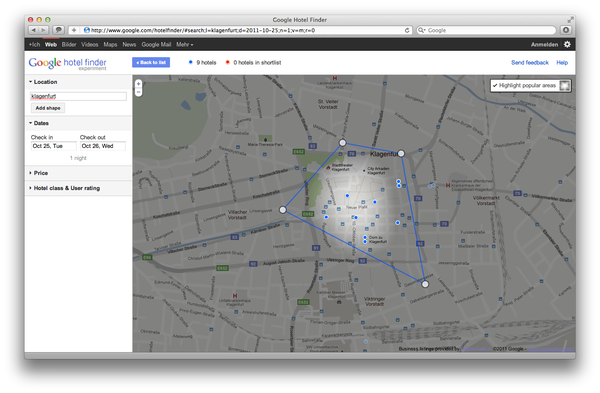Open the Check in date picker

[x=53, y=146]
